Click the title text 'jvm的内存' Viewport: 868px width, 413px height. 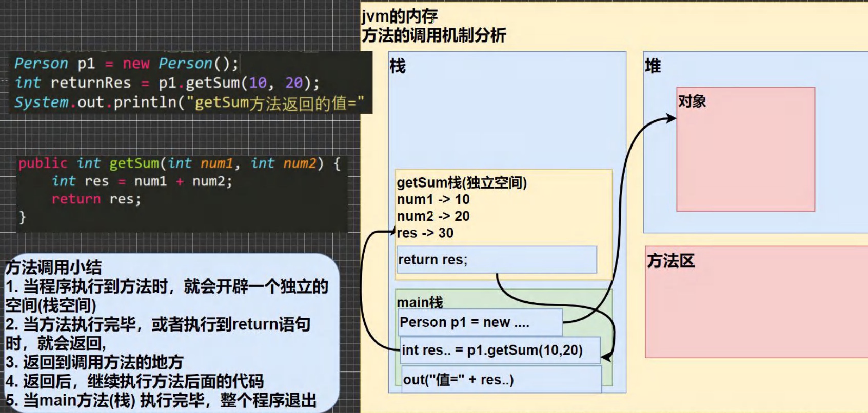pyautogui.click(x=400, y=16)
